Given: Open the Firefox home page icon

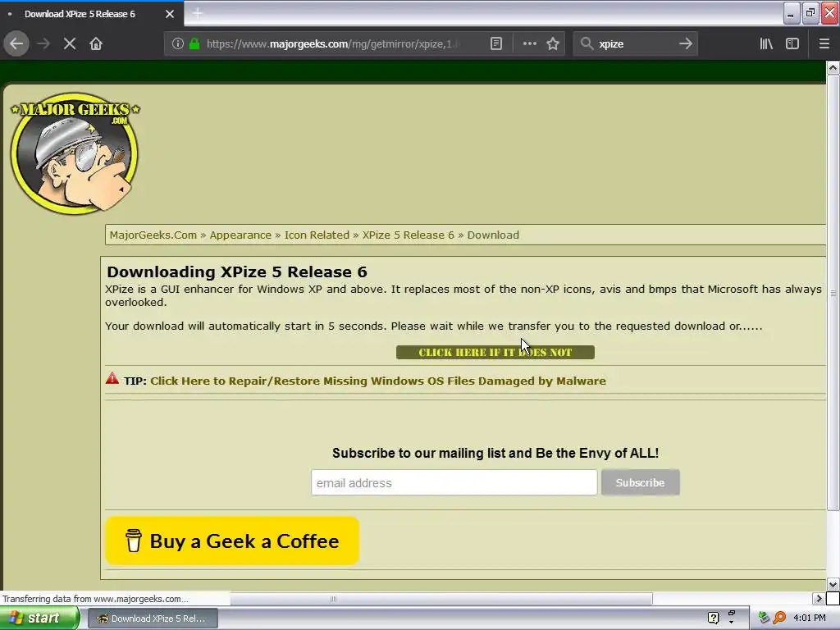Looking at the screenshot, I should 96,44.
